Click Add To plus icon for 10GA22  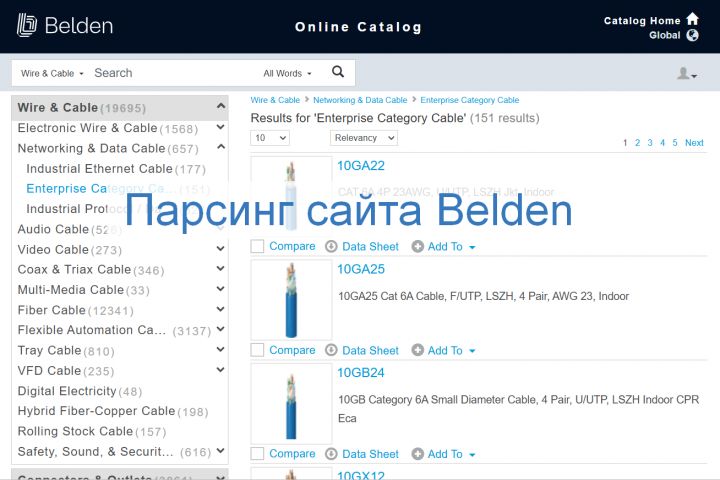pyautogui.click(x=417, y=247)
